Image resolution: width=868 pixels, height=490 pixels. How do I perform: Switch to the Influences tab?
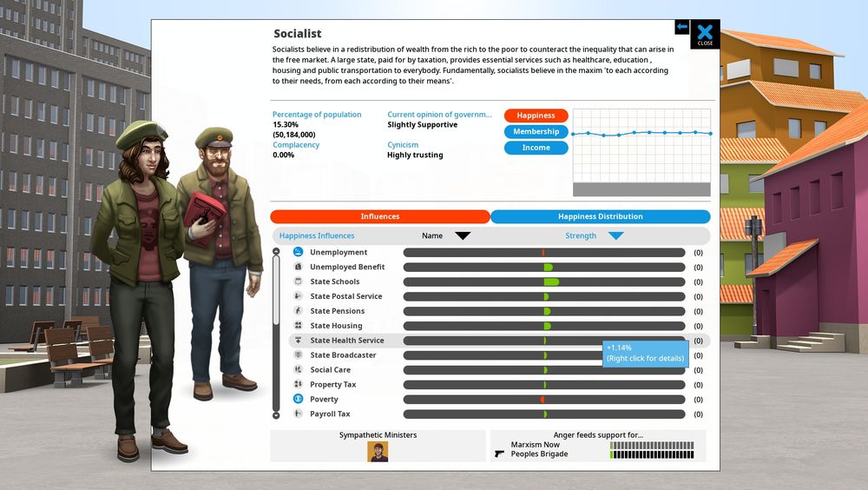(380, 216)
